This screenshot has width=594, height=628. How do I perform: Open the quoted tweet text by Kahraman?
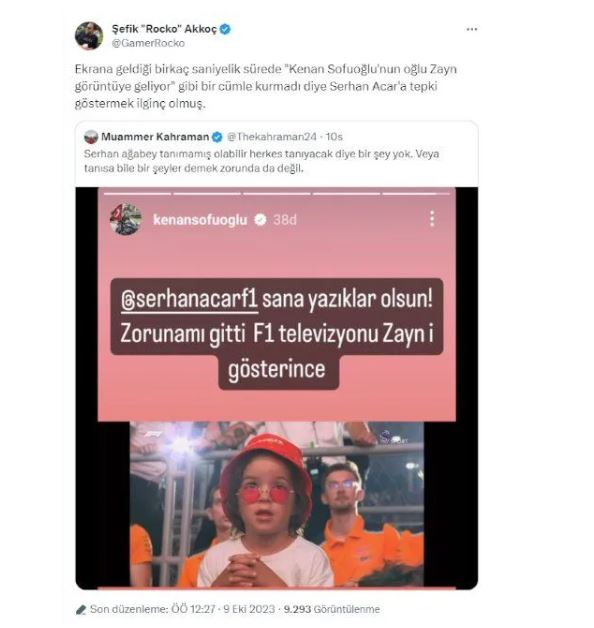click(261, 161)
